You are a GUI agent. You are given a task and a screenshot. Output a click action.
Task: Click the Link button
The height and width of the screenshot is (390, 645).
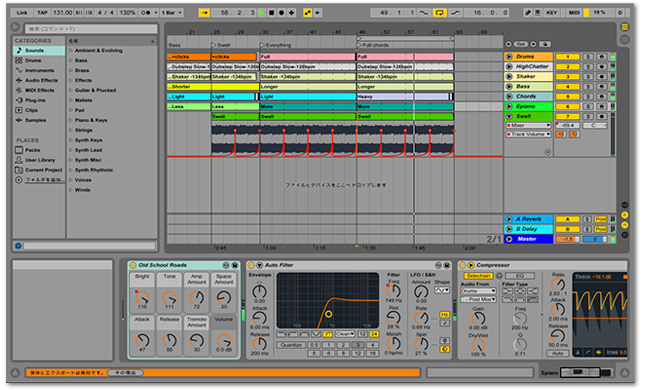coord(22,13)
